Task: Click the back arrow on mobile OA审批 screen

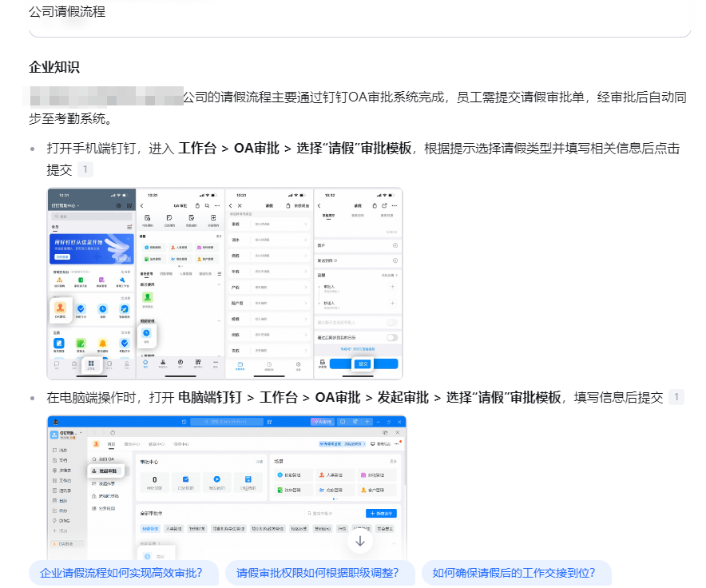Action: 142,205
